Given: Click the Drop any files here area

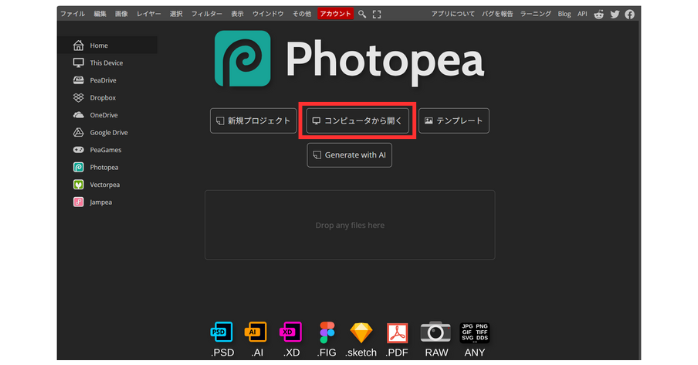Looking at the screenshot, I should (x=350, y=225).
